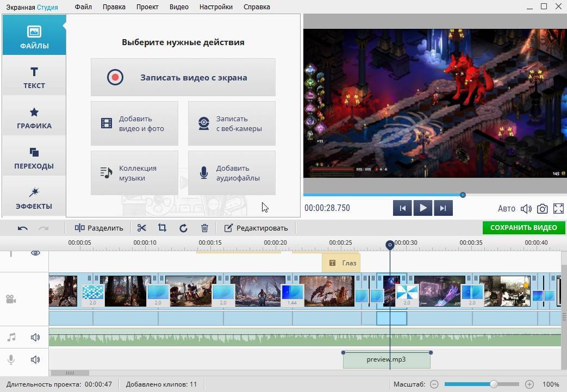567x392 pixels.
Task: Open the ЭФФЕКТЫ tab
Action: [x=34, y=198]
